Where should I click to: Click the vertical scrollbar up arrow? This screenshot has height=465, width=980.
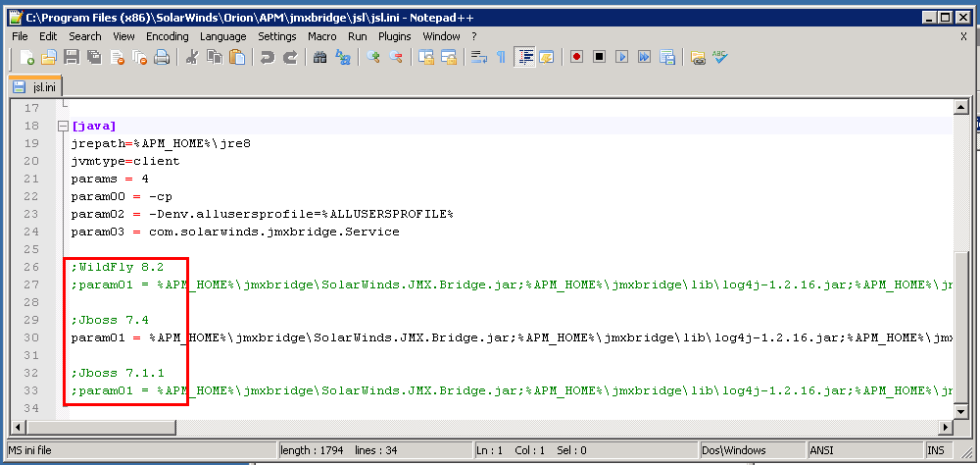point(961,108)
